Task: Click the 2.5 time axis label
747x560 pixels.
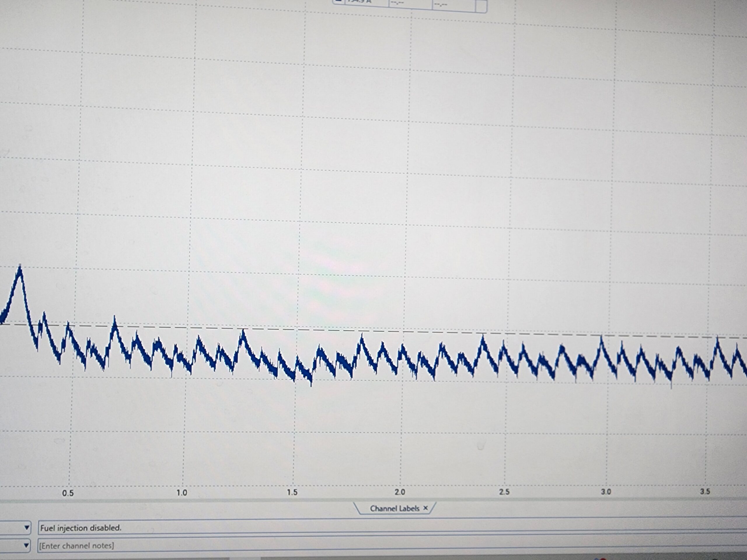Action: [x=504, y=492]
